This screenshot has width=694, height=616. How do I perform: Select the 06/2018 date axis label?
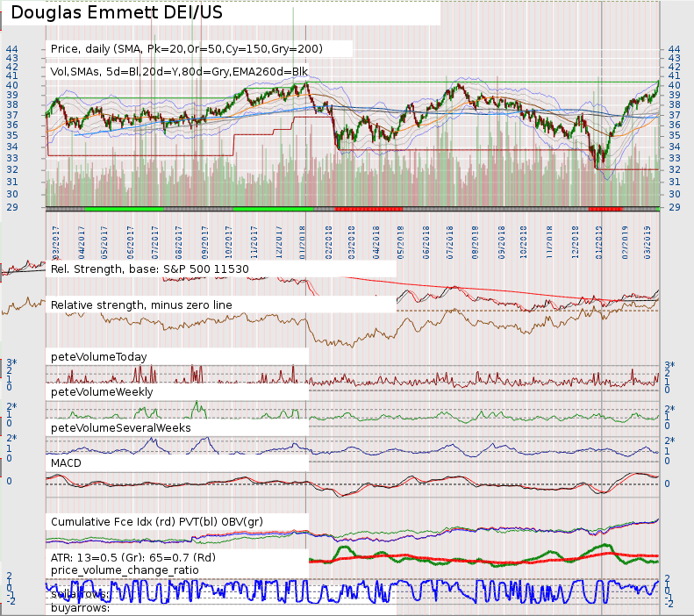click(x=426, y=242)
